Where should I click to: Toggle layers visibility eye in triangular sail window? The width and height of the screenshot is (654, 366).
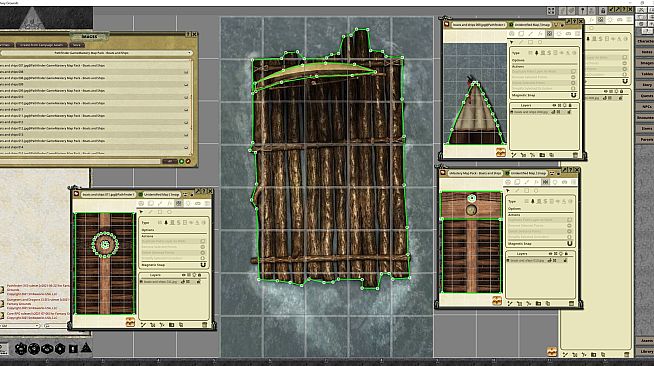(554, 105)
